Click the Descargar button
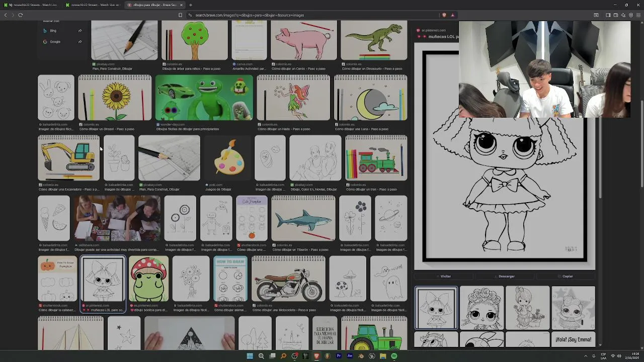The height and width of the screenshot is (362, 644). (x=504, y=276)
